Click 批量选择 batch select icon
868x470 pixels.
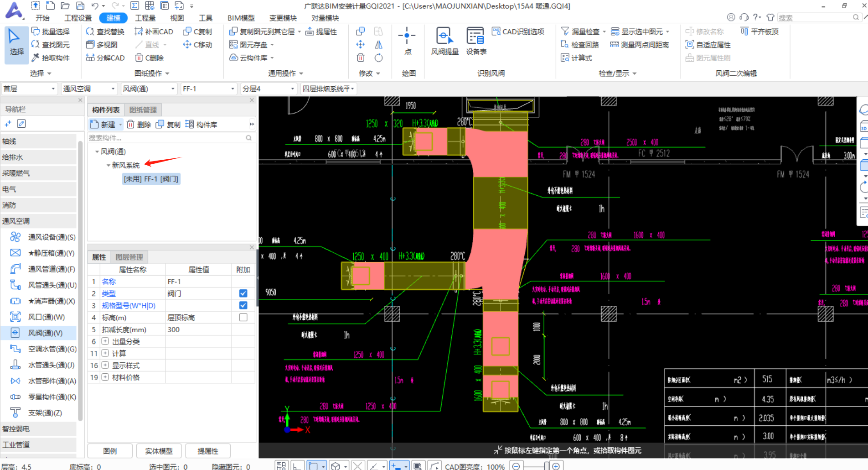(36, 31)
